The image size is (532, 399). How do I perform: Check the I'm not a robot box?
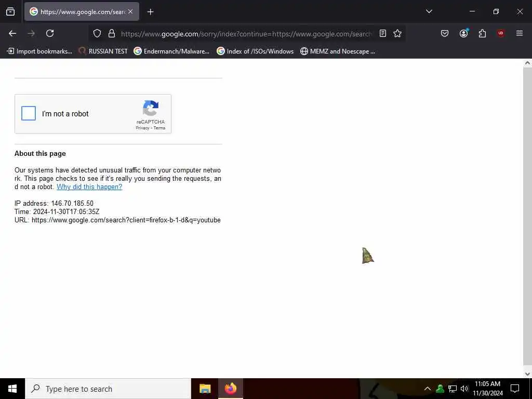click(29, 113)
